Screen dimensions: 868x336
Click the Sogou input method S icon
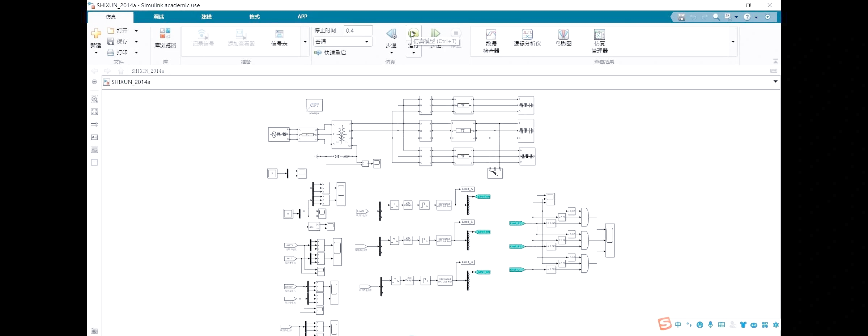click(x=665, y=324)
